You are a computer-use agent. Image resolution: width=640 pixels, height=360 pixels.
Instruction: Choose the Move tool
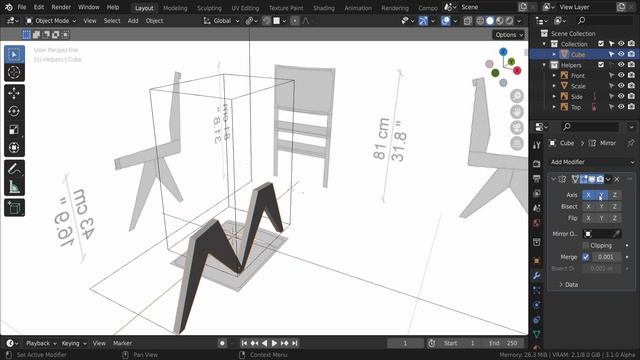(x=14, y=93)
